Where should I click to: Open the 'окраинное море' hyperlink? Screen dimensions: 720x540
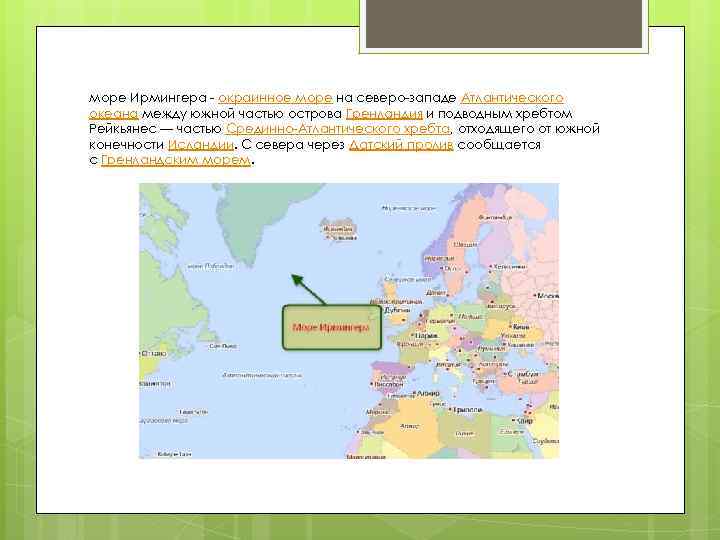275,98
